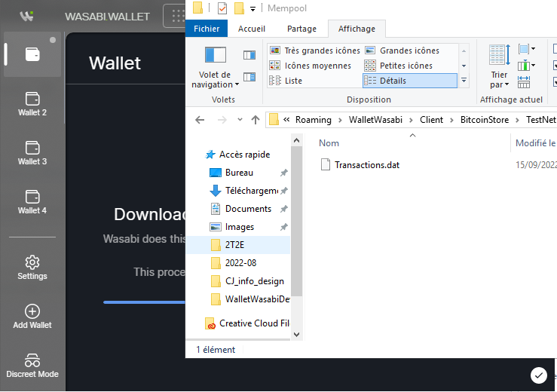557x392 pixels.
Task: Click the Wasabi search grid button
Action: [176, 16]
